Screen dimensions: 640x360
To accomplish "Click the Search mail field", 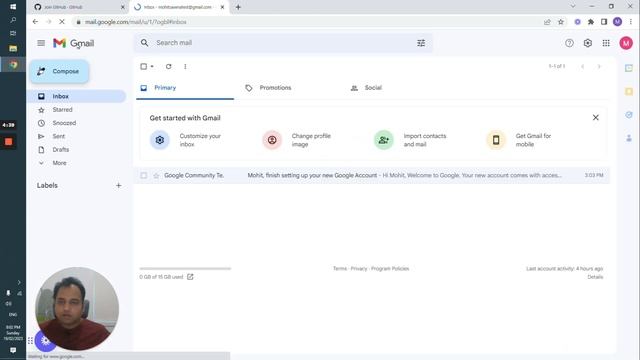I will [x=282, y=43].
